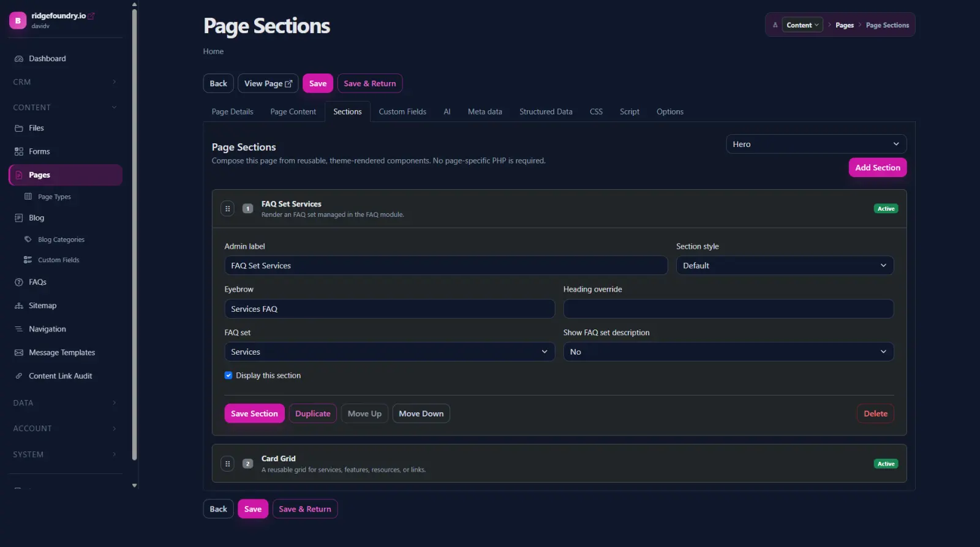The image size is (980, 547).
Task: Duplicate the FAQ Set Services section
Action: click(x=313, y=413)
